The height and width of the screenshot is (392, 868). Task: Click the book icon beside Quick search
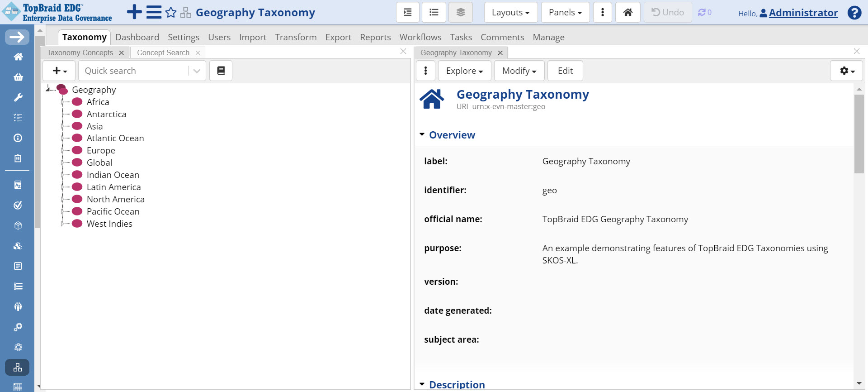(221, 71)
